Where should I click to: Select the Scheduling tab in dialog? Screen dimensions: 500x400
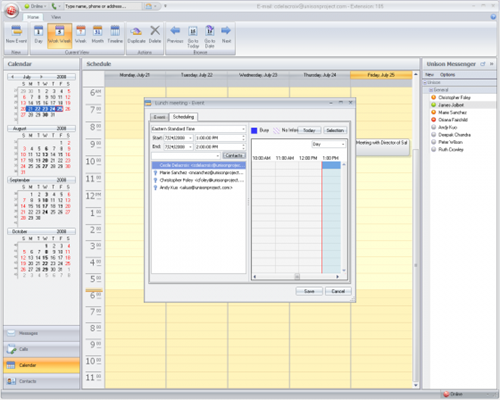pyautogui.click(x=183, y=117)
